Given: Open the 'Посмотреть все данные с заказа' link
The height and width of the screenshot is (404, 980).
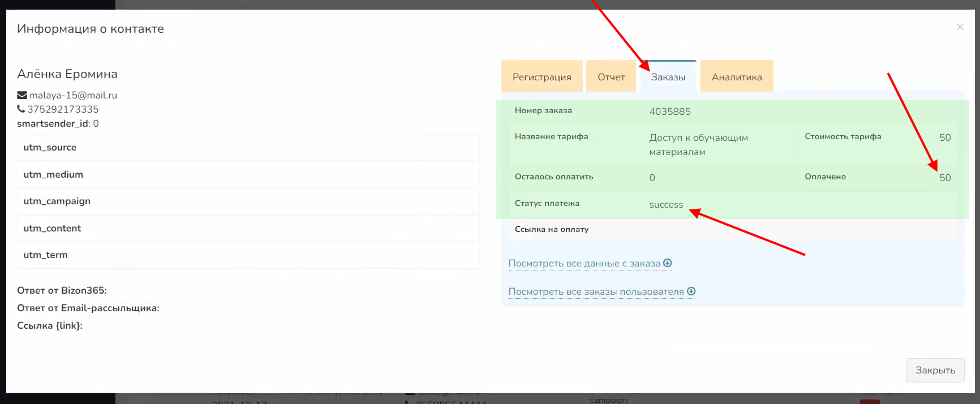Looking at the screenshot, I should (x=584, y=263).
